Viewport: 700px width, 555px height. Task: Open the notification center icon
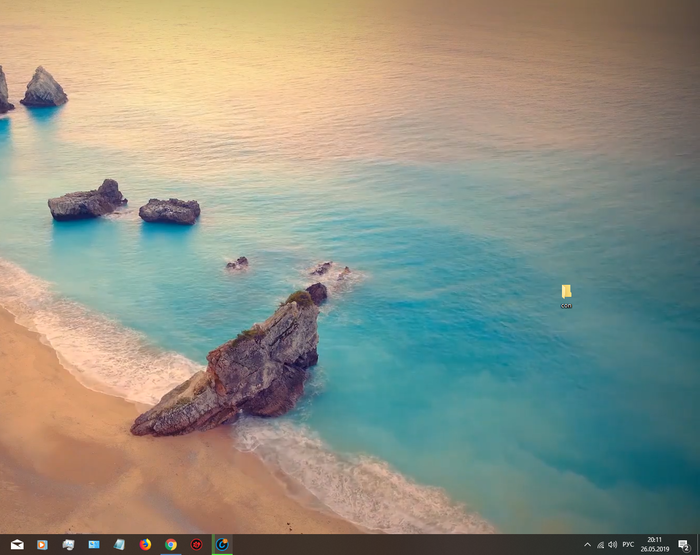[x=683, y=545]
